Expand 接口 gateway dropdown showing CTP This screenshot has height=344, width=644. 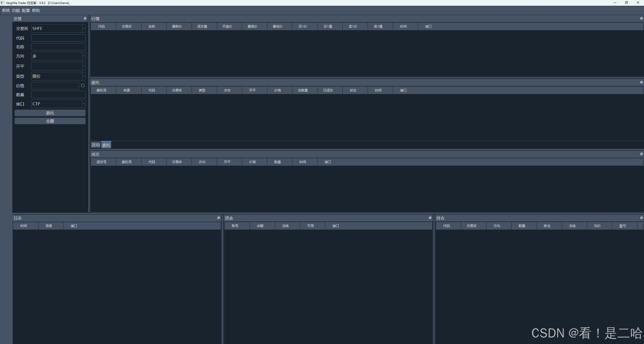point(58,104)
